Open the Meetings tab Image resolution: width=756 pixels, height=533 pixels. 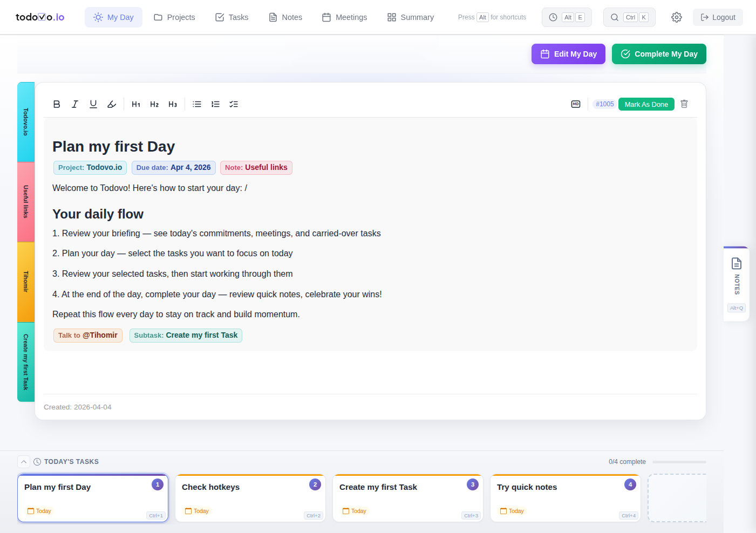click(344, 17)
